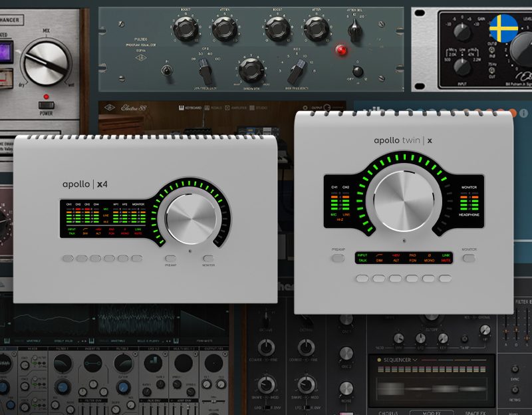Image resolution: width=532 pixels, height=415 pixels.
Task: Click the info icon beside orange dot
Action: [x=523, y=113]
